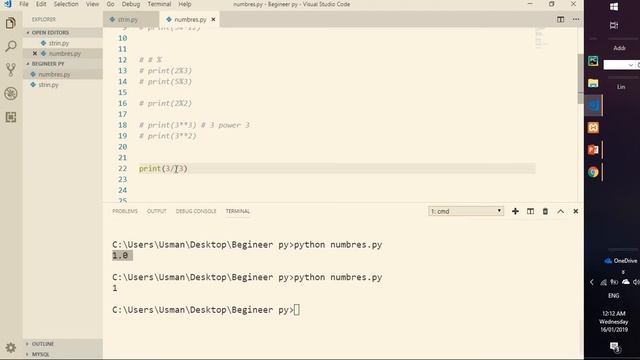
Task: Open Google Chrome from the taskbar
Action: pos(593,172)
